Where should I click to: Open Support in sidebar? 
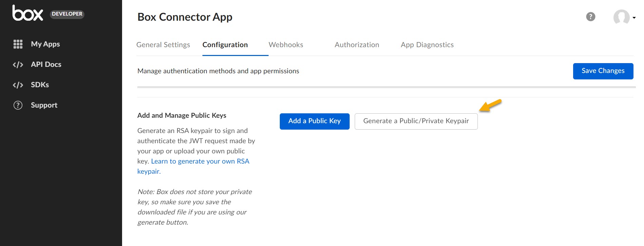tap(44, 105)
